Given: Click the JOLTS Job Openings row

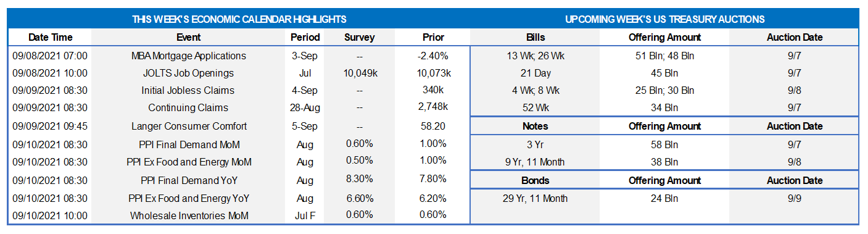Looking at the screenshot, I should pyautogui.click(x=239, y=73).
